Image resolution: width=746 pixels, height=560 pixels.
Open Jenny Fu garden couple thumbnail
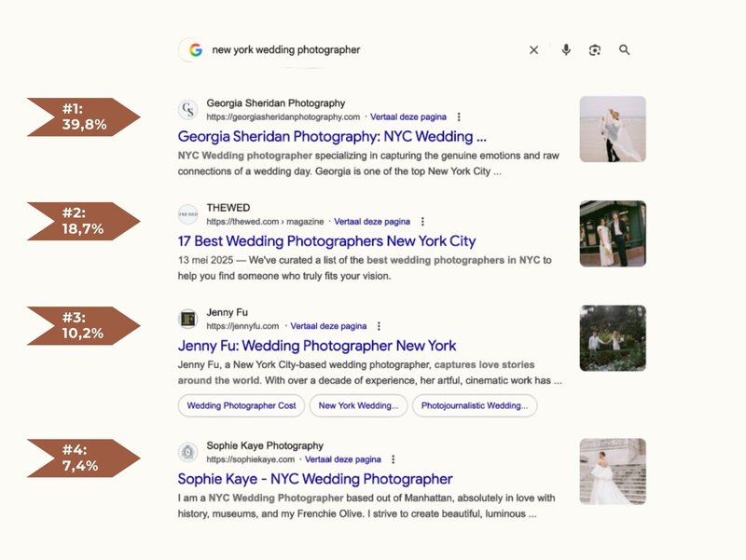(613, 338)
